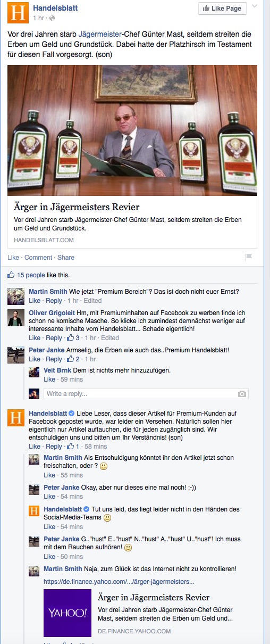Click the Yahoo logo link thumbnail
Screen dimensions: 270x644
[x=67, y=613]
